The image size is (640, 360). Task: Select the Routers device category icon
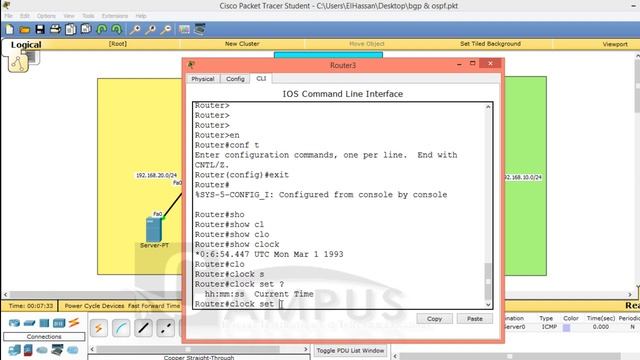pyautogui.click(x=14, y=323)
